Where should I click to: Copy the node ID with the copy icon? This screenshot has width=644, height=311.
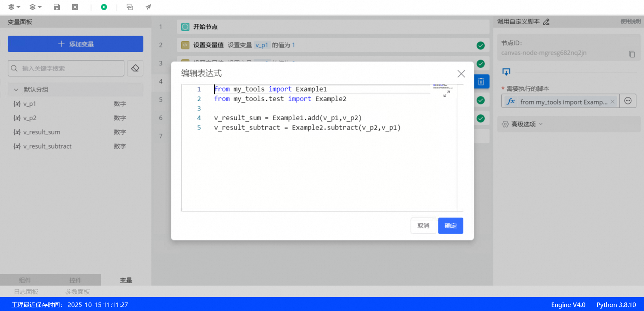(632, 54)
